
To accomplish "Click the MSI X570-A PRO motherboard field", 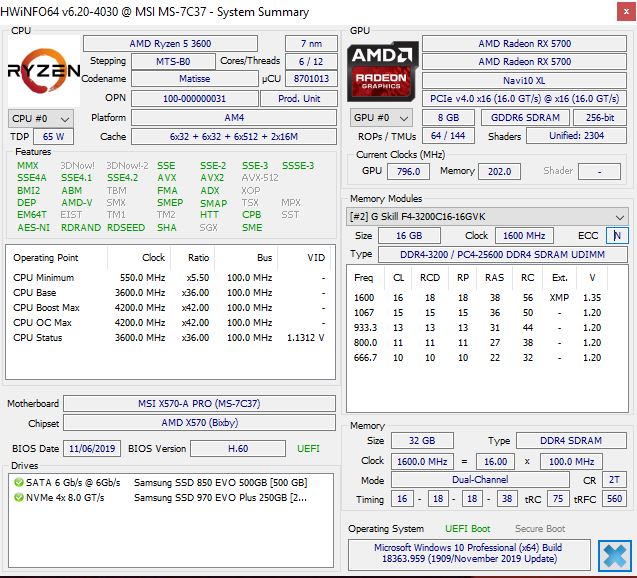I will coord(199,403).
